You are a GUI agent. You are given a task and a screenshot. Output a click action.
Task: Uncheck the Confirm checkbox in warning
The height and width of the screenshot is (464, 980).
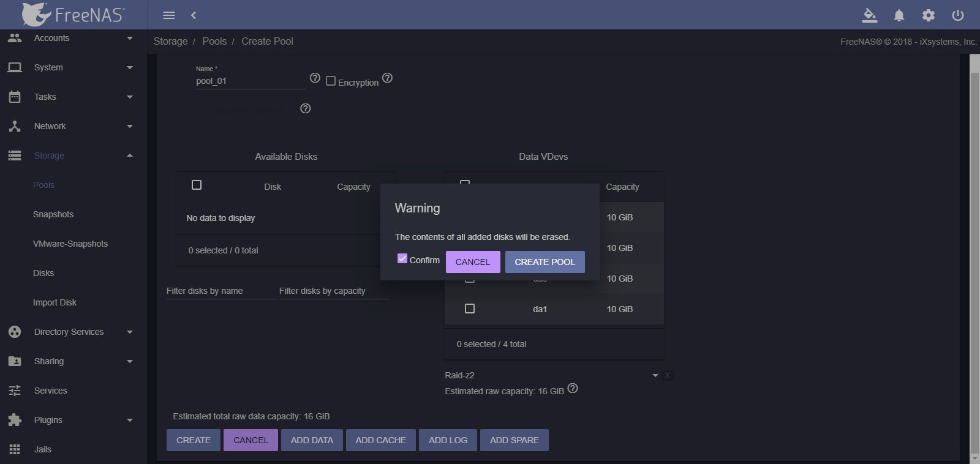(x=402, y=258)
